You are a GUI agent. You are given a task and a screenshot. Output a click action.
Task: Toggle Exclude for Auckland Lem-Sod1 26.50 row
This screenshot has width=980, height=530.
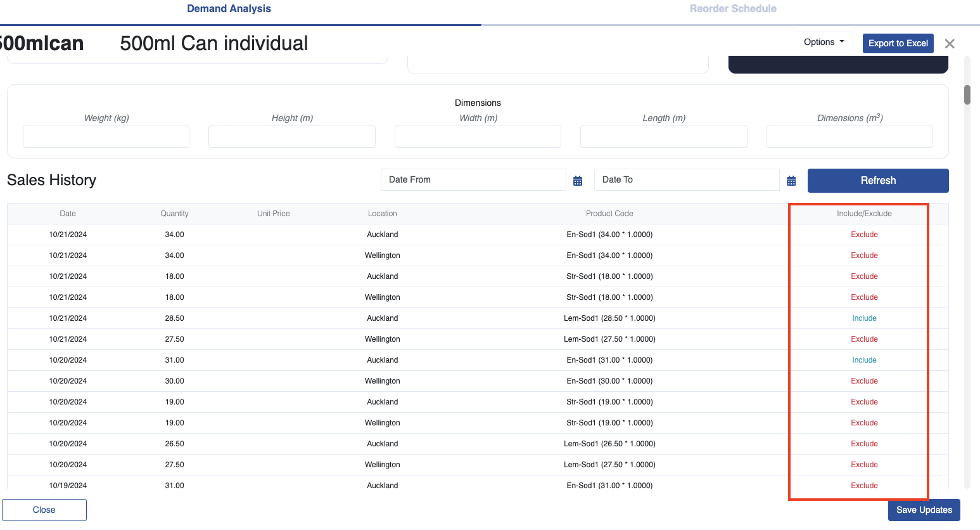point(864,444)
